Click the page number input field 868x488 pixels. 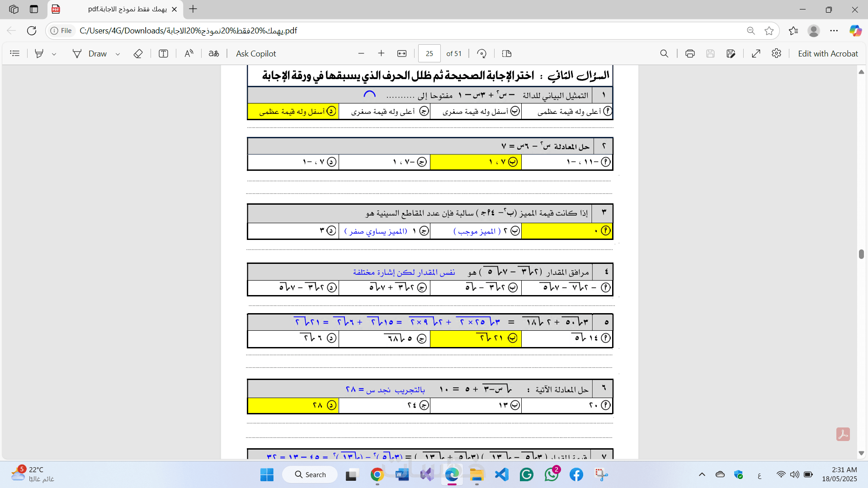[429, 54]
